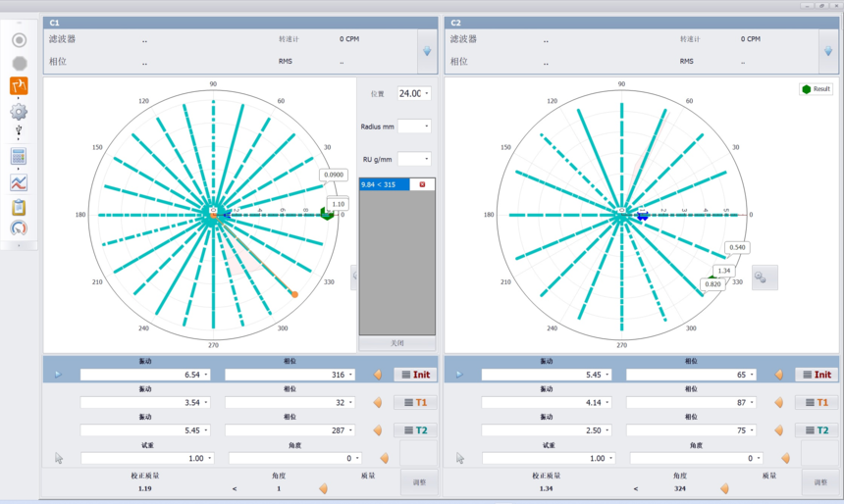This screenshot has width=844, height=504.
Task: Open the calculator tool
Action: tap(19, 157)
